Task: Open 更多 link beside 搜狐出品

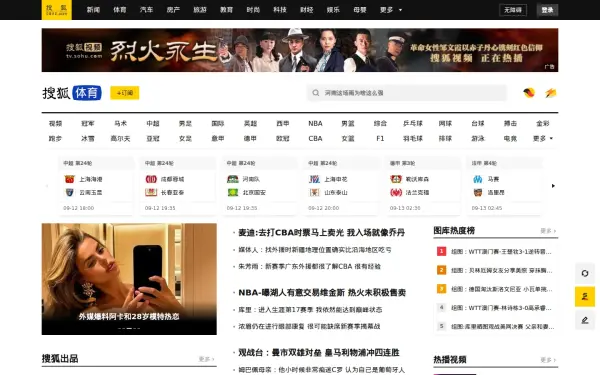Action: coord(206,359)
